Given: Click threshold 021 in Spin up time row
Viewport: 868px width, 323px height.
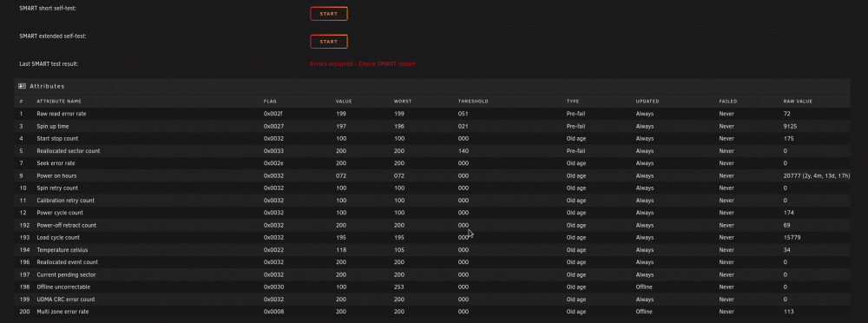Looking at the screenshot, I should (x=463, y=126).
